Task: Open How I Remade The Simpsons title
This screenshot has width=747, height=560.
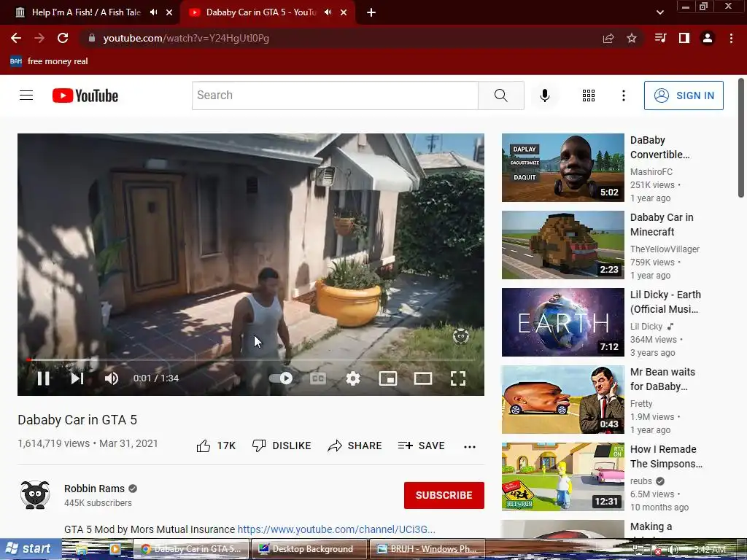Action: tap(666, 456)
